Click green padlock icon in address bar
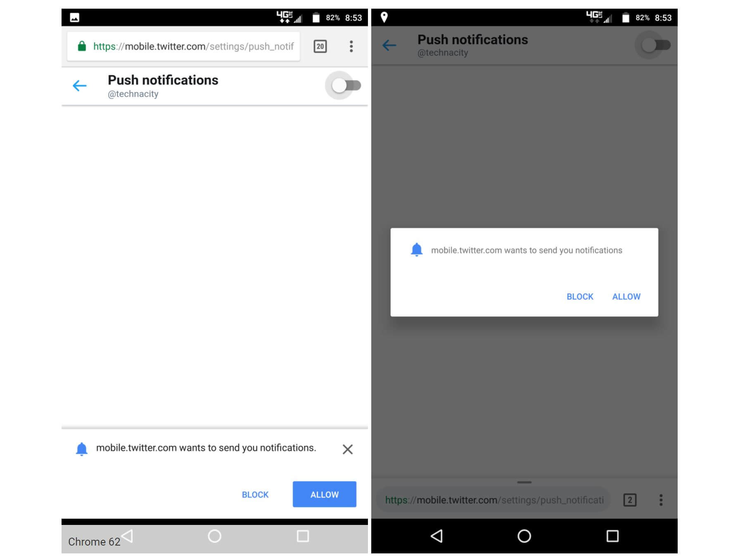 click(x=82, y=46)
